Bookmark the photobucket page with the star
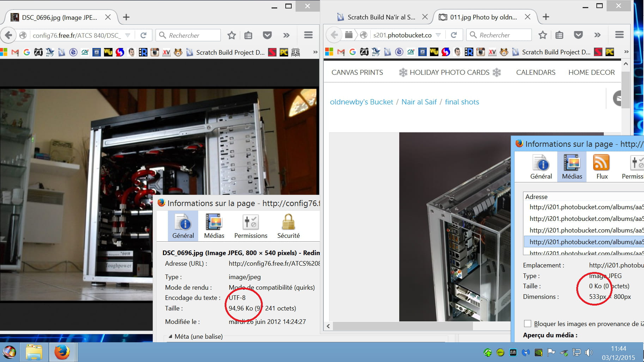The width and height of the screenshot is (644, 362). point(542,35)
